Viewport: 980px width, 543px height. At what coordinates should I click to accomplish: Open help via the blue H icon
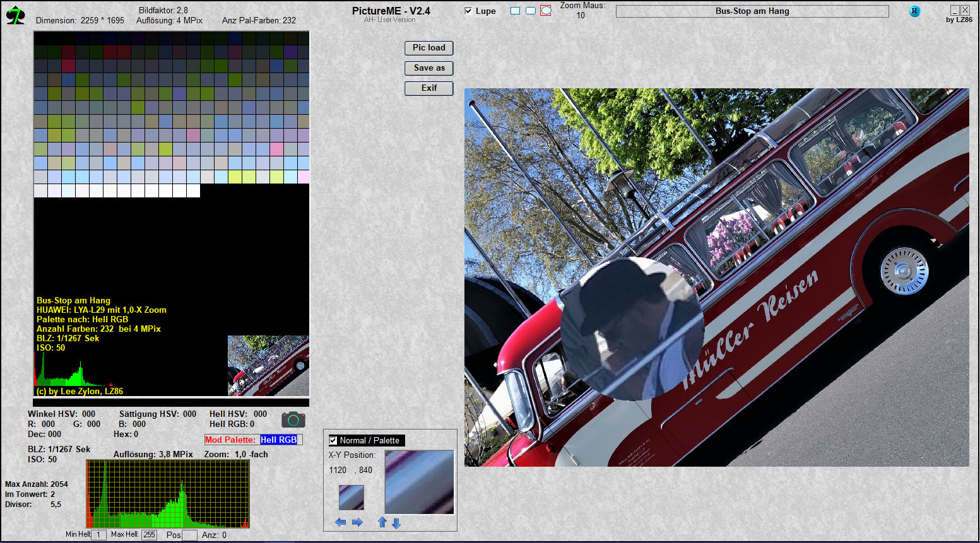pos(915,11)
